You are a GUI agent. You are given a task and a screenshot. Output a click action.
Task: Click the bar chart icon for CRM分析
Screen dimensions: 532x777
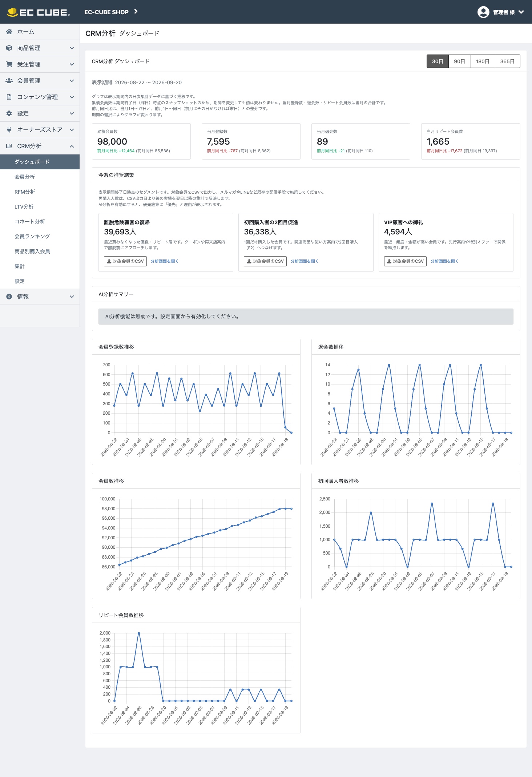pyautogui.click(x=9, y=146)
